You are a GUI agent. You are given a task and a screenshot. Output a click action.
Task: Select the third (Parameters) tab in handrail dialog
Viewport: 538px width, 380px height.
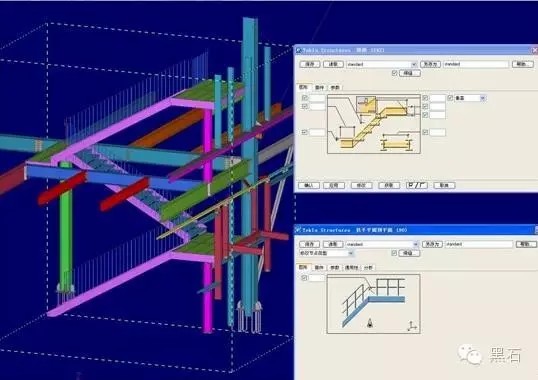335,267
